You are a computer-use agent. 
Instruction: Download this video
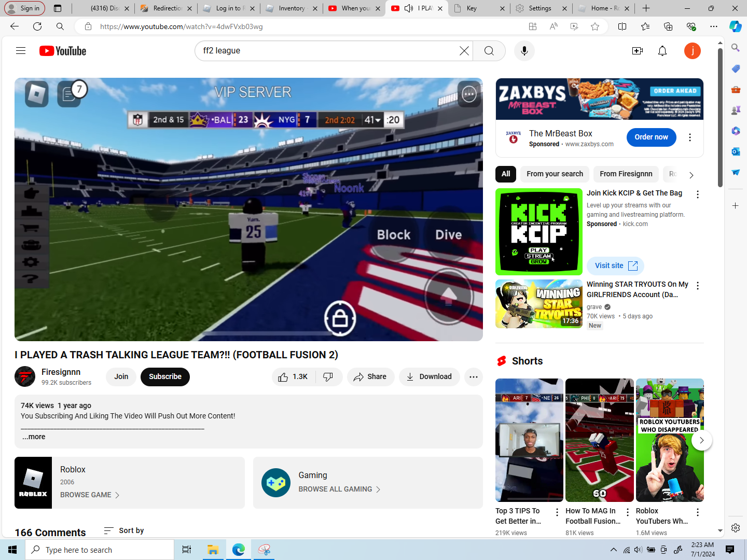(x=429, y=377)
